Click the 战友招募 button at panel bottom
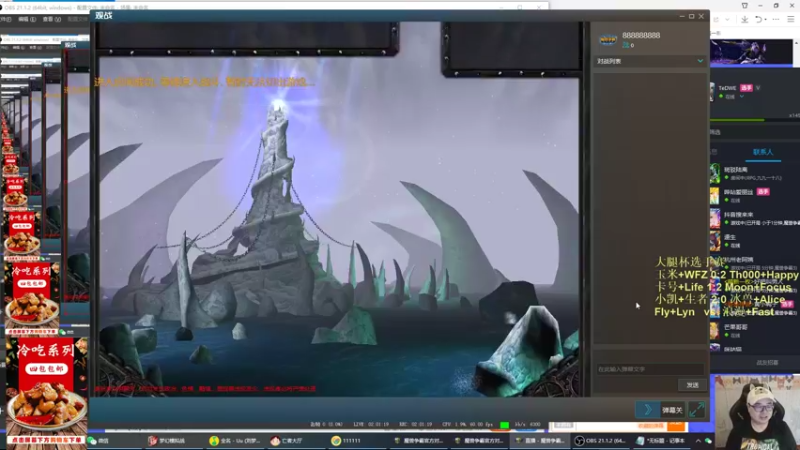 click(x=767, y=363)
